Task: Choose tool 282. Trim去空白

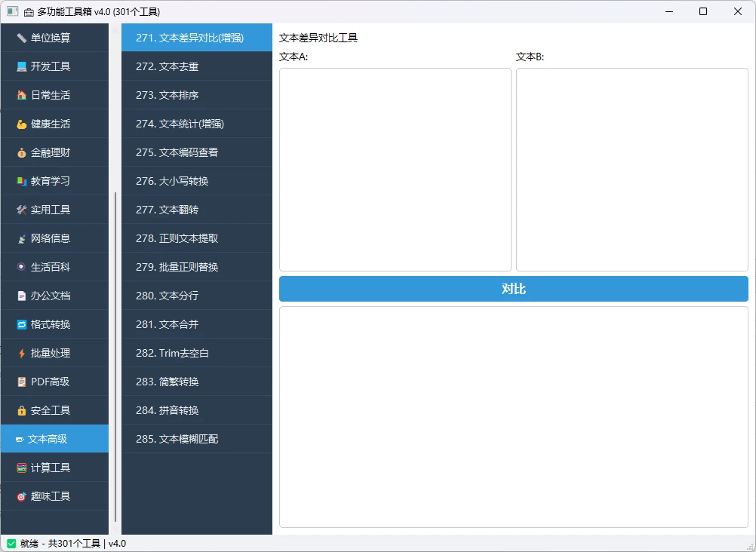Action: pos(197,353)
